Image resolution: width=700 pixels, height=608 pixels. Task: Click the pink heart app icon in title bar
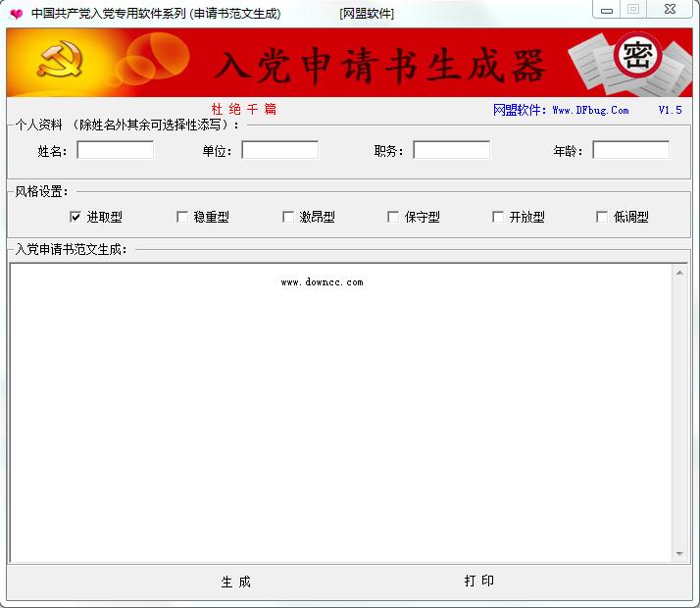16,14
